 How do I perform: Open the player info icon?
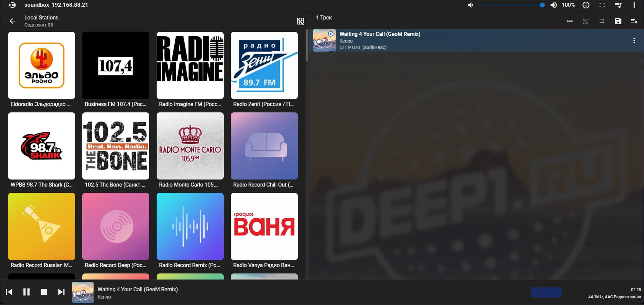(x=586, y=5)
